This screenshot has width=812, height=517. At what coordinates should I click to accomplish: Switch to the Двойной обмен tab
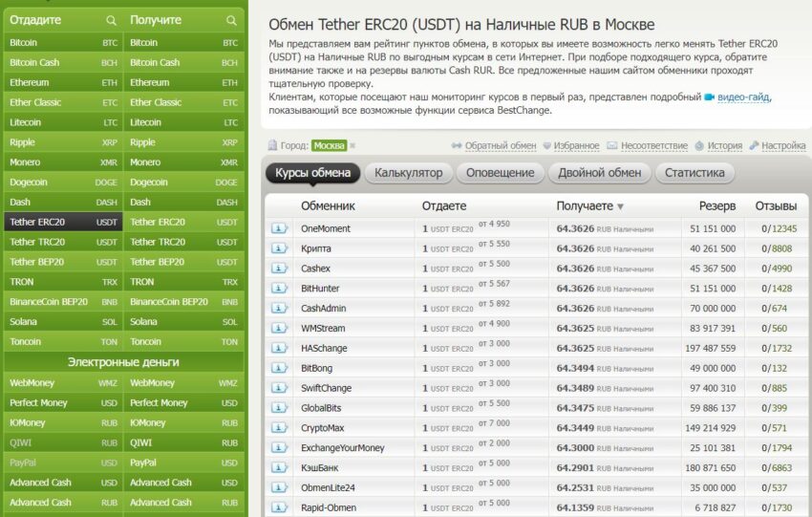[x=600, y=173]
